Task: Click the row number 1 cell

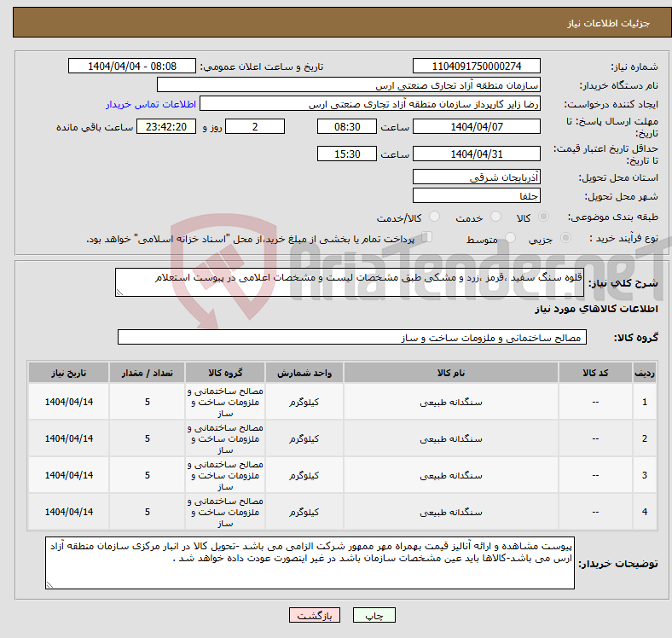Action: coord(644,403)
